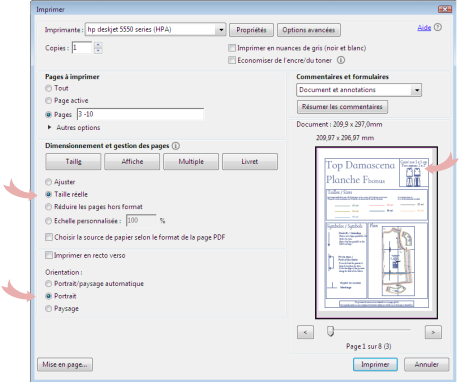Decrease copies with the down stepper arrow
Image resolution: width=460 pixels, height=382 pixels.
pos(98,51)
